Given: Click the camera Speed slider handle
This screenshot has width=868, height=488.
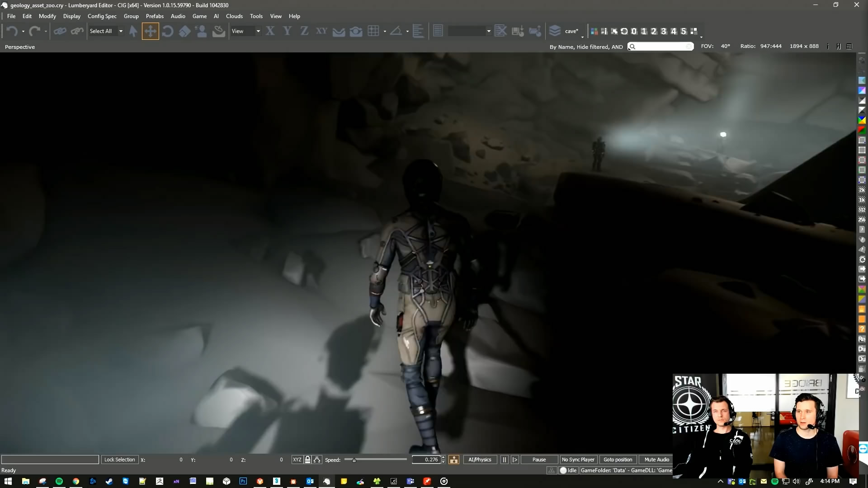Looking at the screenshot, I should pyautogui.click(x=354, y=460).
